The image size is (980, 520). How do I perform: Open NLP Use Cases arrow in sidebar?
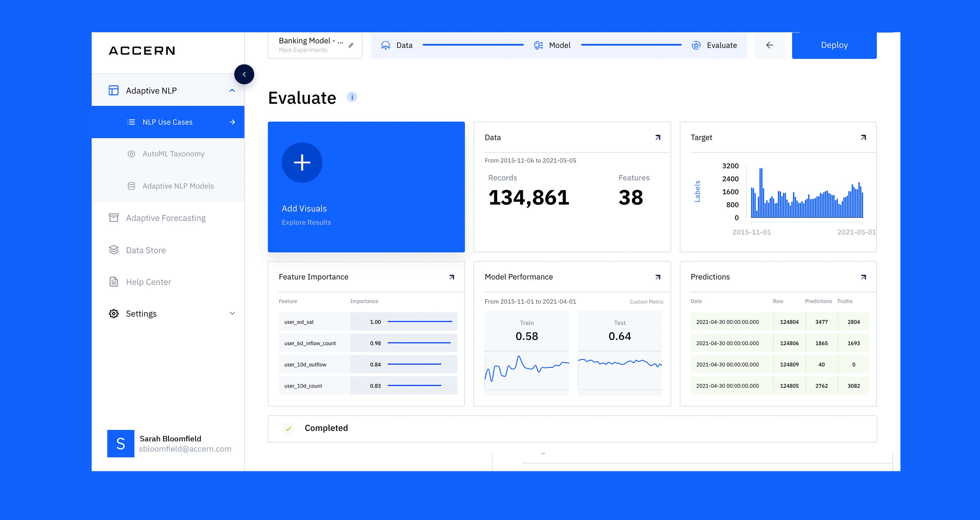tap(232, 122)
